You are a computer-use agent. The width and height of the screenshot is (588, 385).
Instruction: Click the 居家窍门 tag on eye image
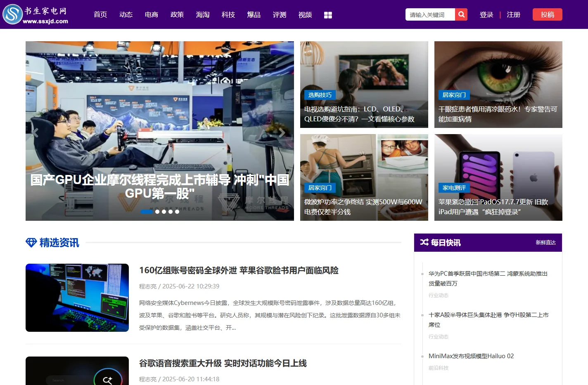click(x=454, y=95)
